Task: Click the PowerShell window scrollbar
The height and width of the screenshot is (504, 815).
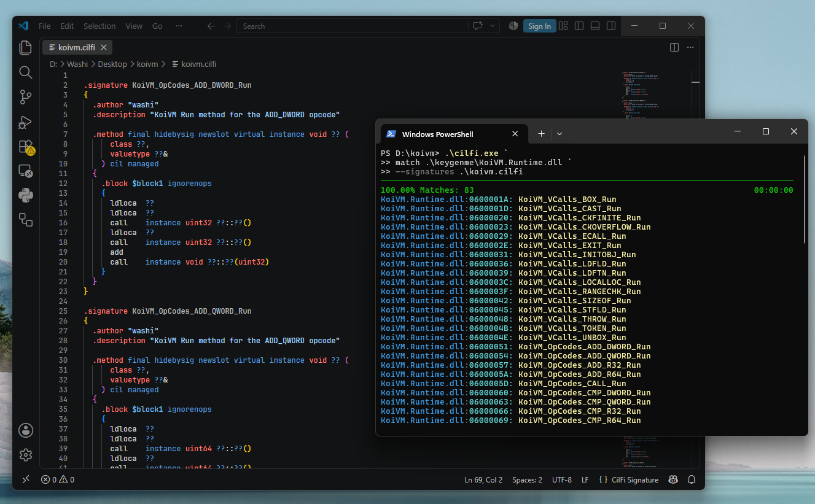Action: [x=804, y=200]
